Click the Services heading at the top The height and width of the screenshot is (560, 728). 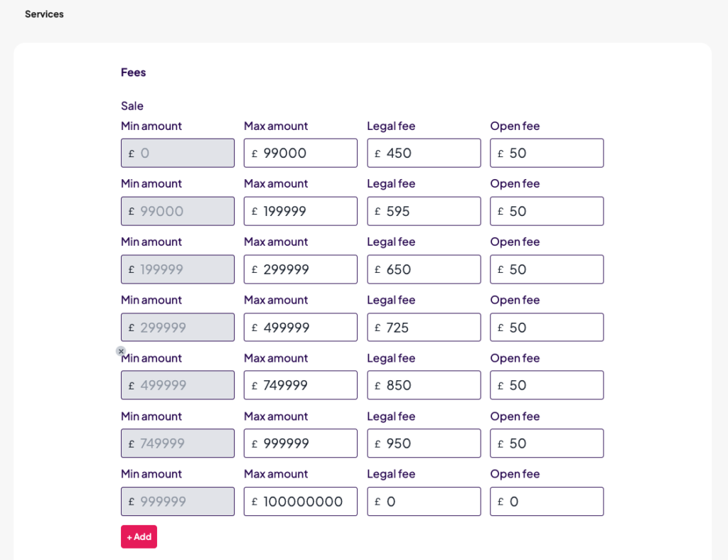[44, 14]
